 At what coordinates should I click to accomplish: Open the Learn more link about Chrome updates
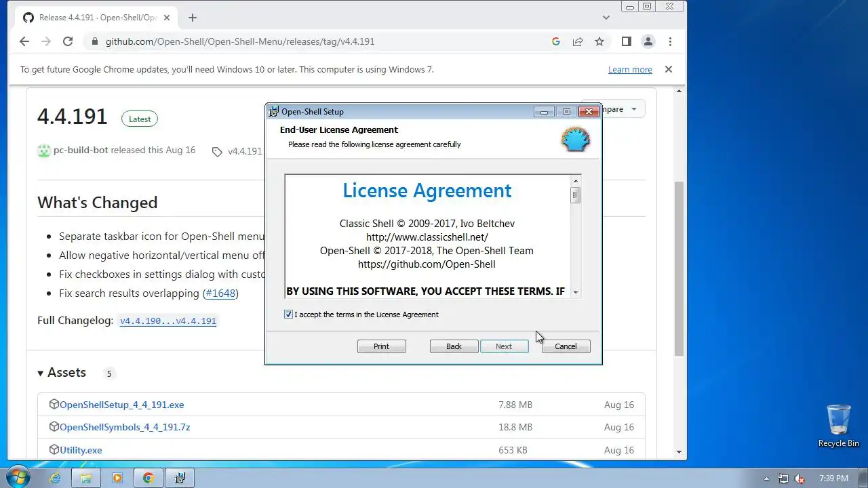(630, 69)
